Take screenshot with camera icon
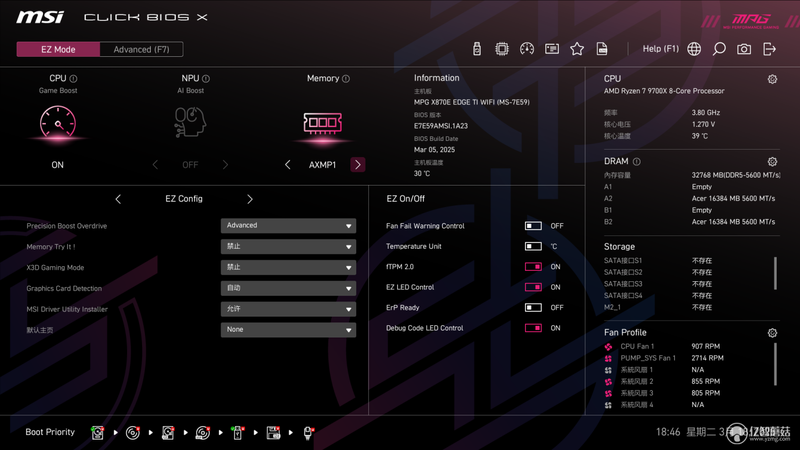The height and width of the screenshot is (450, 800). (744, 49)
